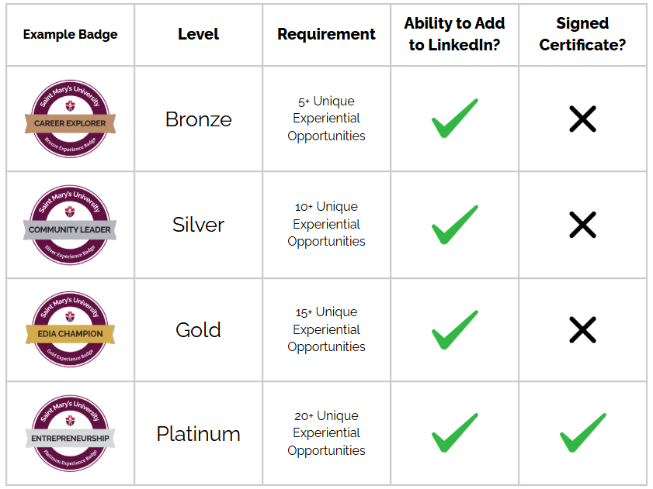Click the Ability to Add to LinkedIn header
Image resolution: width=653 pixels, height=489 pixels.
click(x=454, y=34)
